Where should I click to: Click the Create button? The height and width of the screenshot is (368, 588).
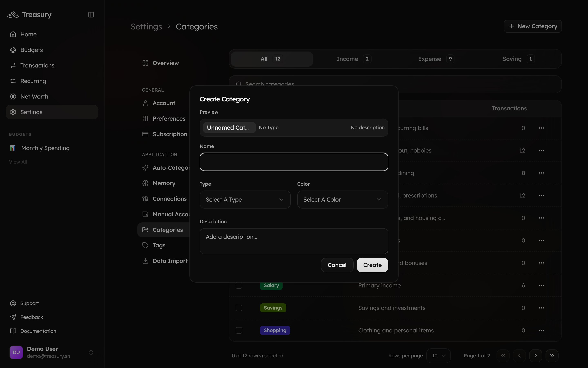pyautogui.click(x=372, y=265)
